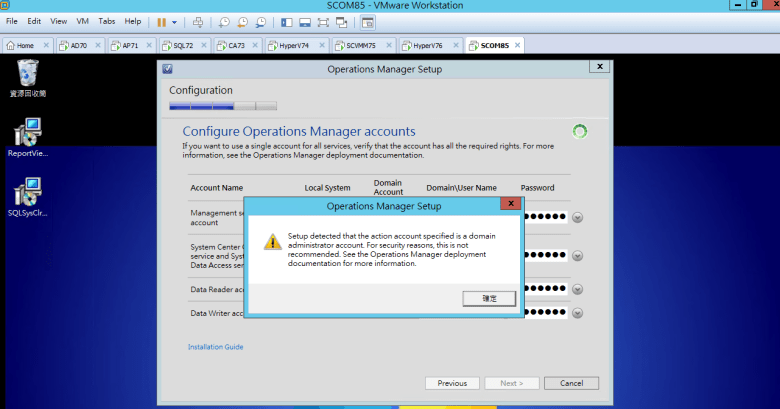The image size is (780, 409).
Task: Open the power options dropdown arrow
Action: click(175, 21)
